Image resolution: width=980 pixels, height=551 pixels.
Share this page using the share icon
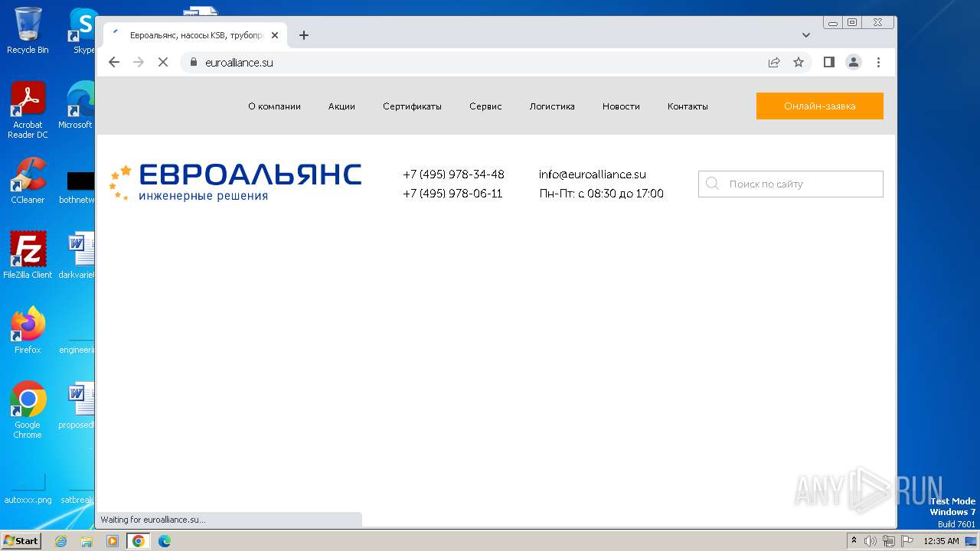[x=774, y=62]
